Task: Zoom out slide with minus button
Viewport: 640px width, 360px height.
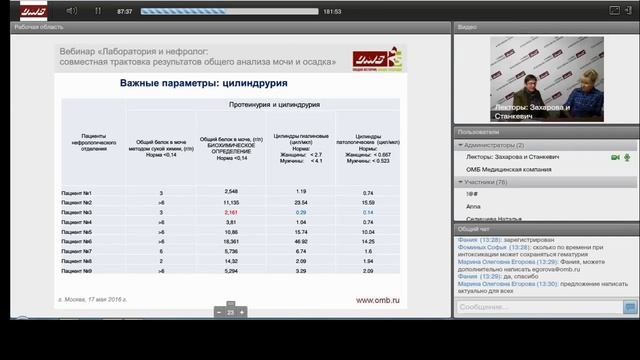Action: pyautogui.click(x=219, y=312)
